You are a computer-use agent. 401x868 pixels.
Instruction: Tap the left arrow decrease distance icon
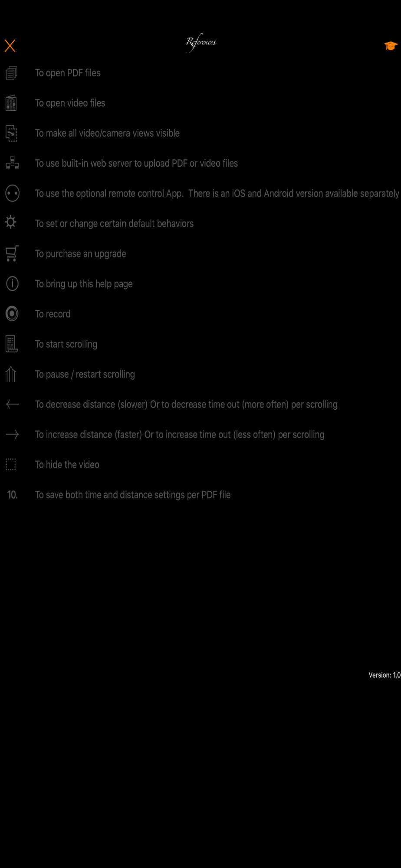click(x=12, y=404)
